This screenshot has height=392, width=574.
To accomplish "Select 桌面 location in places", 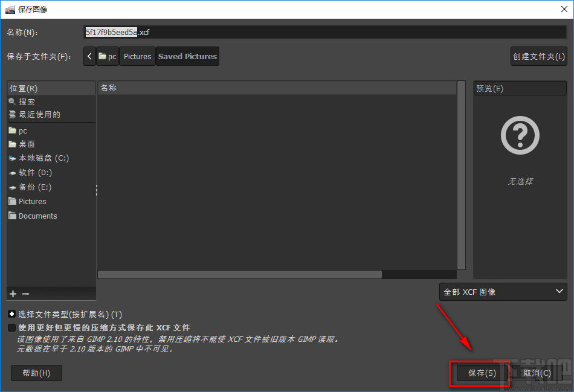I will [x=27, y=144].
